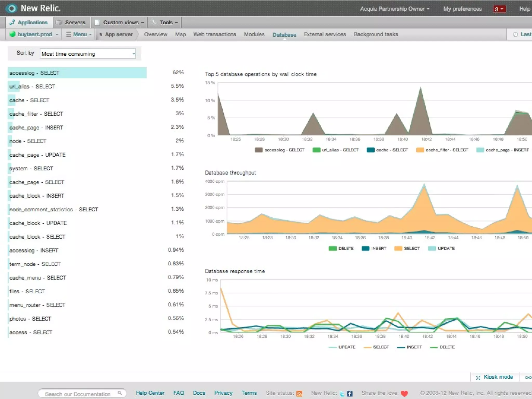Switch to the Web transactions tab
Image resolution: width=532 pixels, height=399 pixels.
[215, 34]
